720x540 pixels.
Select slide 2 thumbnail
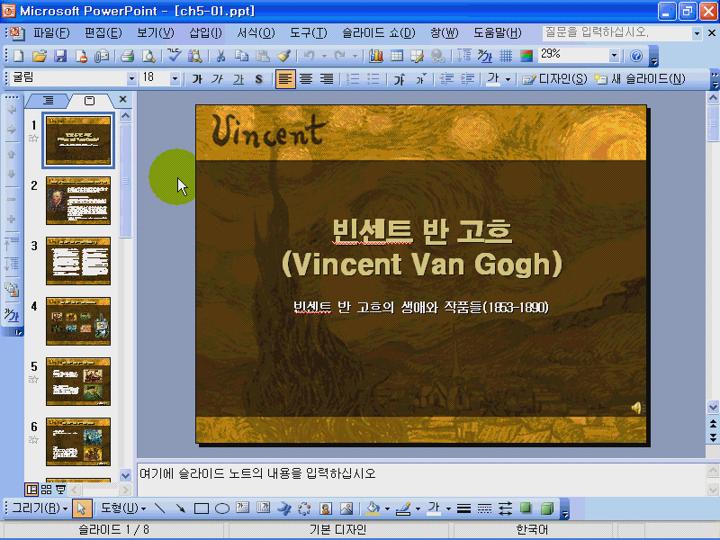coord(79,201)
